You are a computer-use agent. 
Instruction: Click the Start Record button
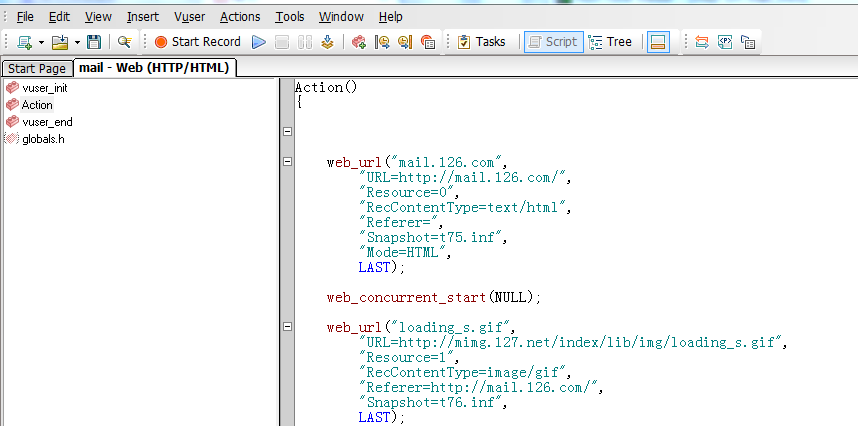[198, 42]
